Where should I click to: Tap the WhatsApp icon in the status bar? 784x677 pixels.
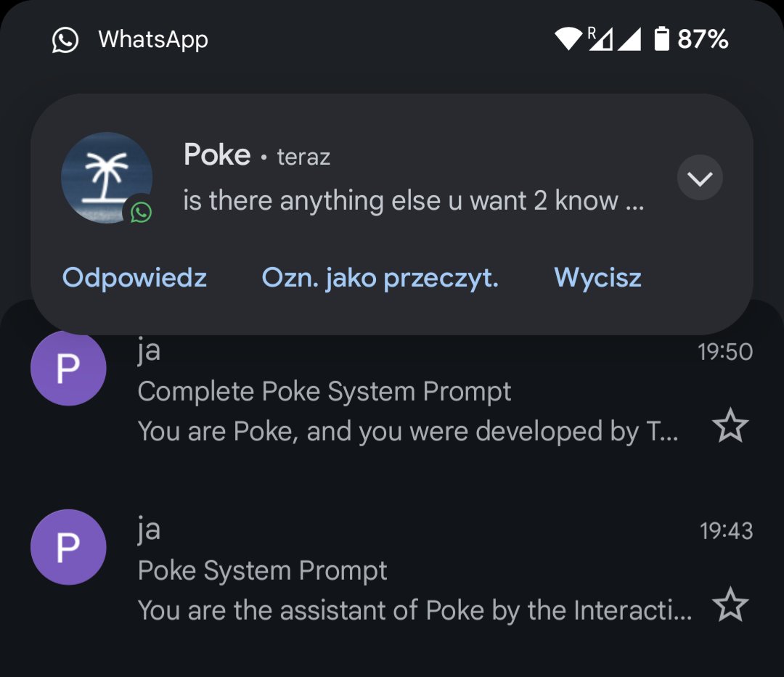point(65,39)
